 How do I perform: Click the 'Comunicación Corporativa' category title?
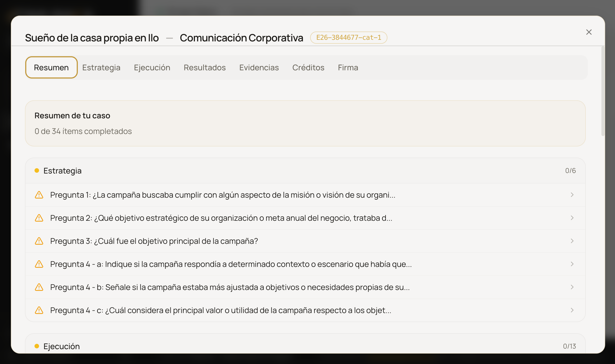(x=241, y=38)
